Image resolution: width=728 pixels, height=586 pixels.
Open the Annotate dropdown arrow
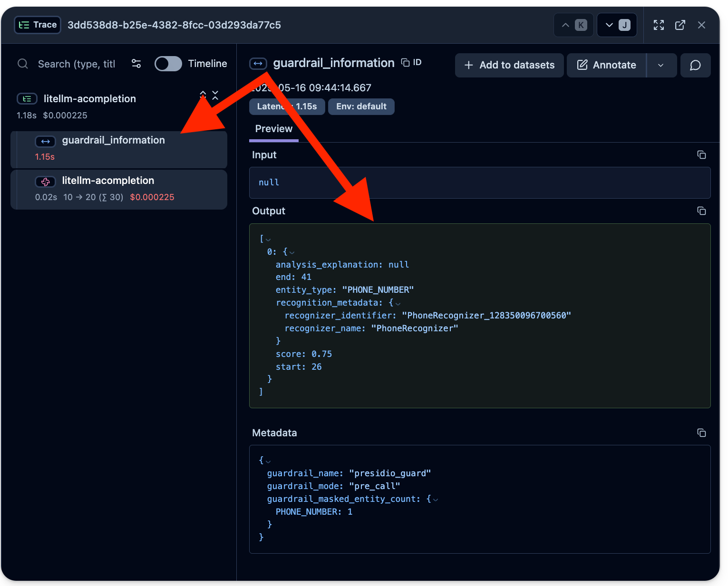(660, 65)
